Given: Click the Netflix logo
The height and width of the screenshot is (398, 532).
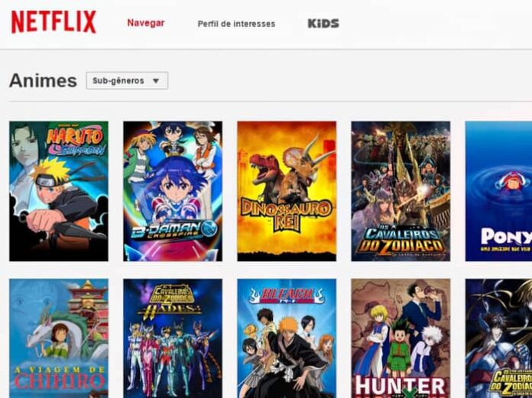Looking at the screenshot, I should pyautogui.click(x=54, y=22).
